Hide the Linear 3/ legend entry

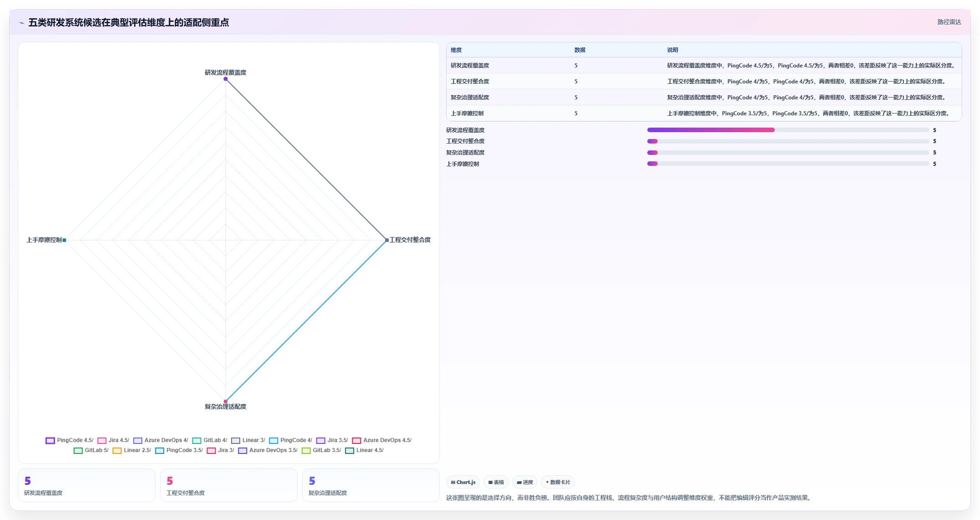pyautogui.click(x=248, y=440)
